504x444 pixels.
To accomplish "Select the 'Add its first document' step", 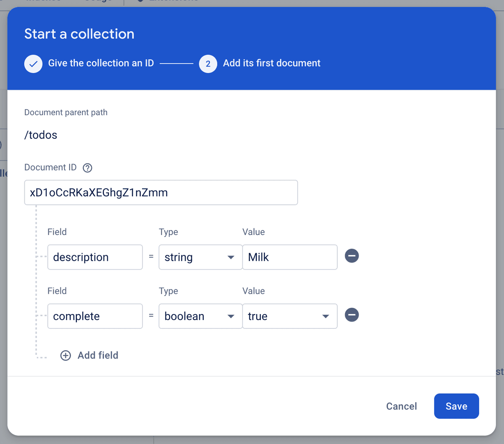I will [271, 63].
